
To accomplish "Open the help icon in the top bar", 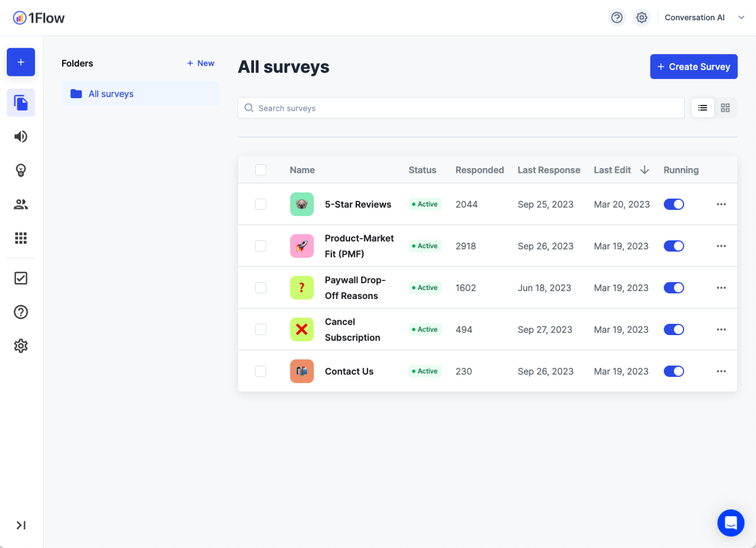I will [x=616, y=17].
